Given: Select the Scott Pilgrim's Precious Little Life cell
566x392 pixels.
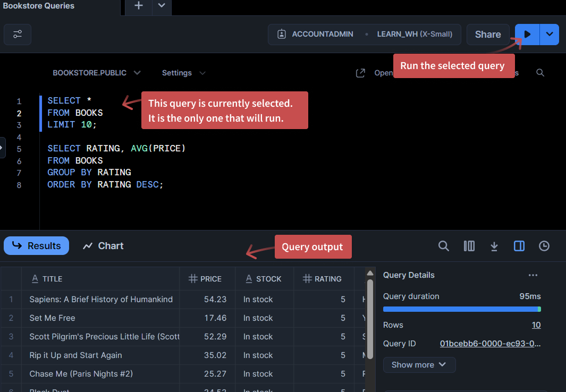Looking at the screenshot, I should click(100, 336).
